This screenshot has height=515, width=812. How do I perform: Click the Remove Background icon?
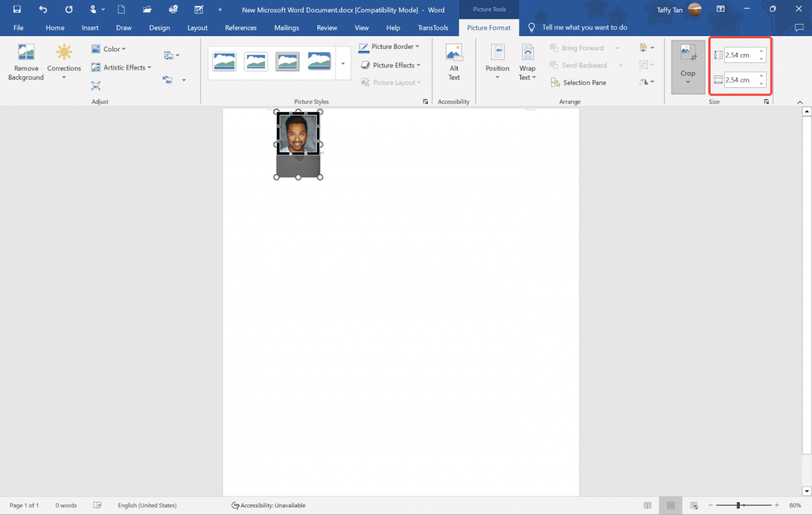pos(26,53)
